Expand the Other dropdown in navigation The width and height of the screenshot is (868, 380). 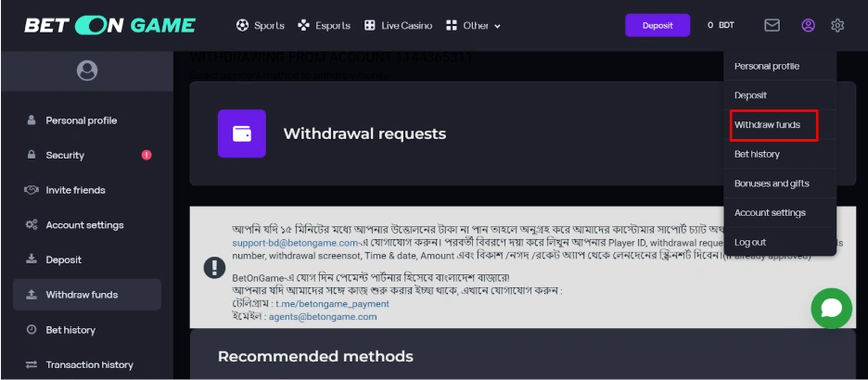coord(473,26)
